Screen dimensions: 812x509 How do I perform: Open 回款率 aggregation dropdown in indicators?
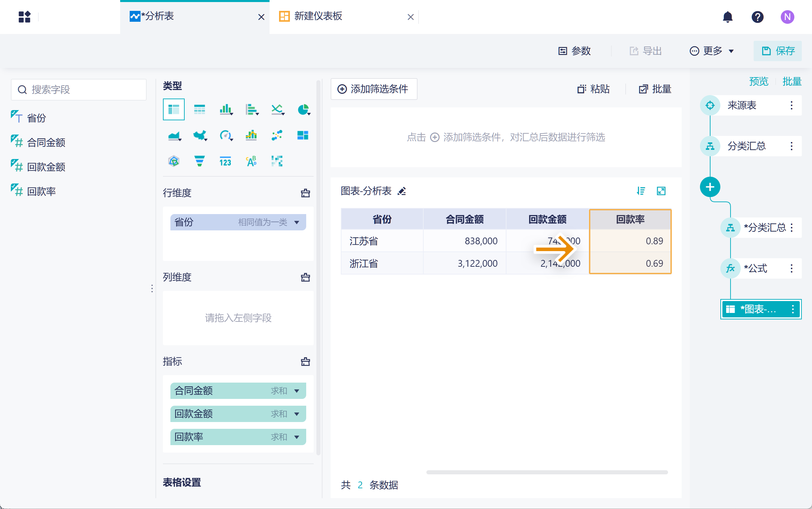click(x=297, y=437)
